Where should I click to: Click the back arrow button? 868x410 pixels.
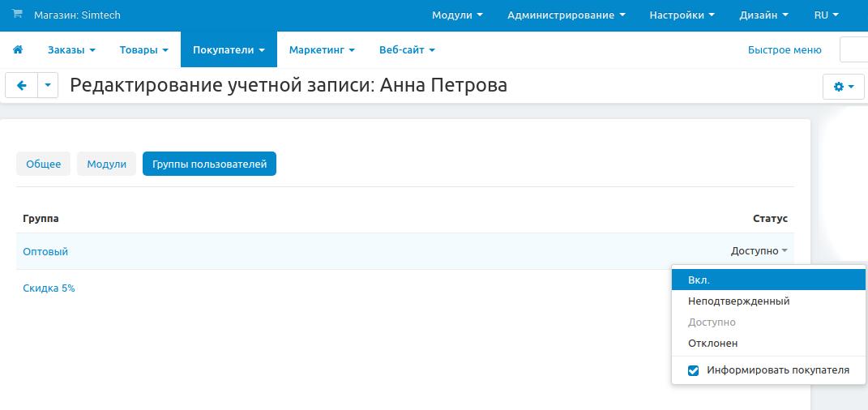(22, 85)
